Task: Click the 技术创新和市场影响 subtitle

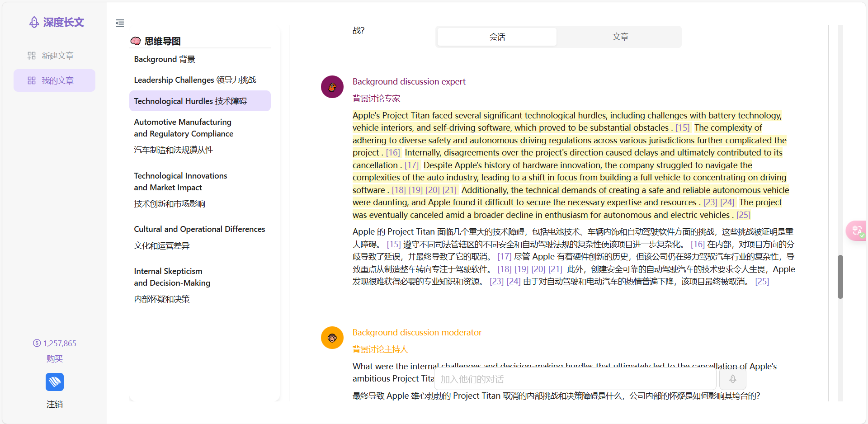Action: click(170, 204)
